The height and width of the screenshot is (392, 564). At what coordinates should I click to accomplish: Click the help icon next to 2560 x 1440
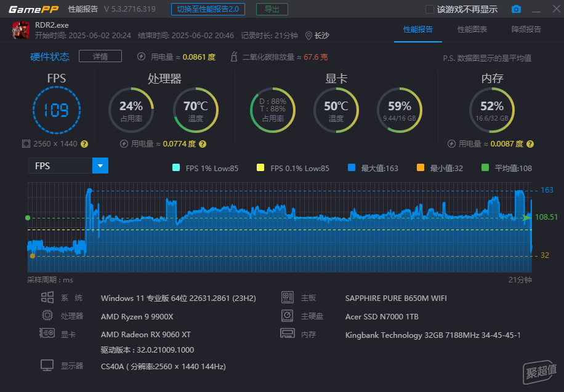pyautogui.click(x=84, y=144)
